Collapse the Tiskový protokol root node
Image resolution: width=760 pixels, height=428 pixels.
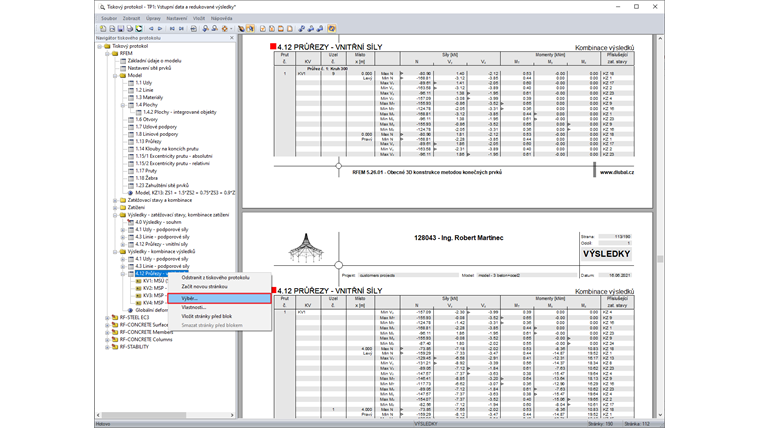(100, 47)
